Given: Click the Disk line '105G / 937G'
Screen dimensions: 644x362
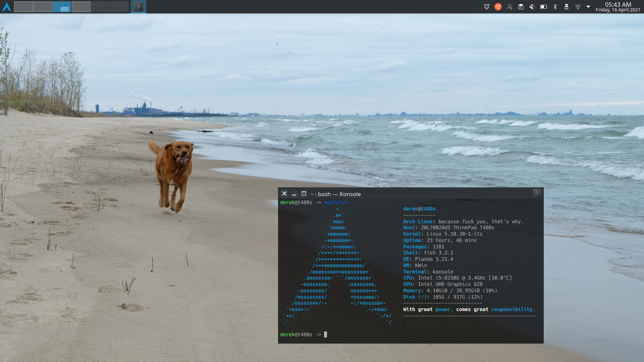Looking at the screenshot, I should [449, 297].
